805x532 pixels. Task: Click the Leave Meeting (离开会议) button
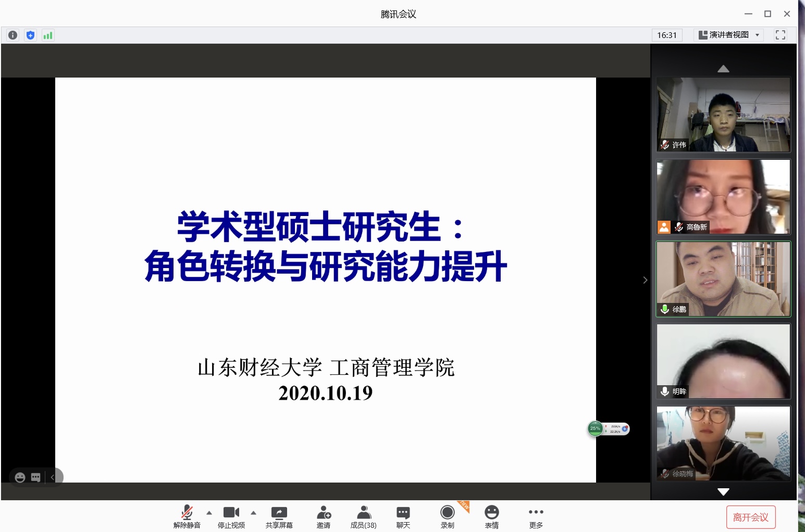[750, 517]
